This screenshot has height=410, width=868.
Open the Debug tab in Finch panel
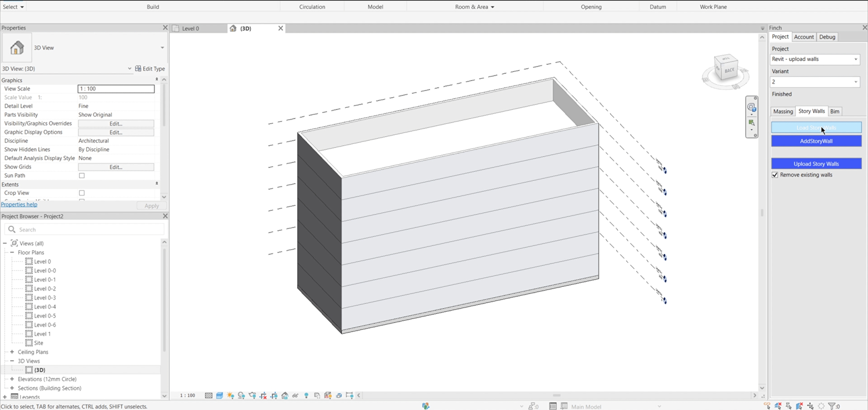[827, 37]
